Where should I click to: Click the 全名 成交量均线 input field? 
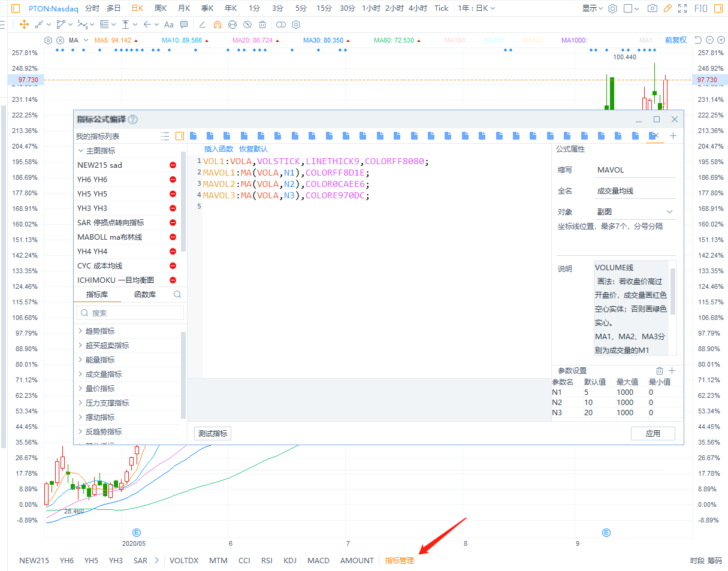[x=635, y=191]
